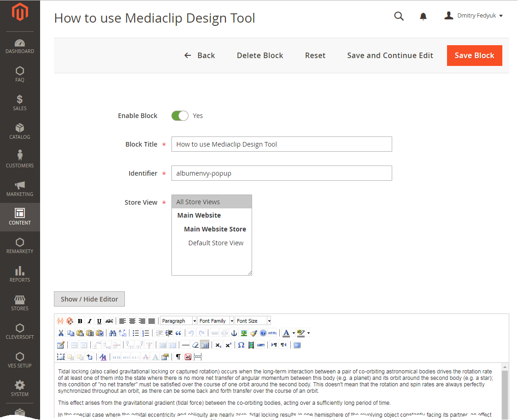Center-align text in the editor
Image resolution: width=518 pixels, height=420 pixels.
point(132,321)
